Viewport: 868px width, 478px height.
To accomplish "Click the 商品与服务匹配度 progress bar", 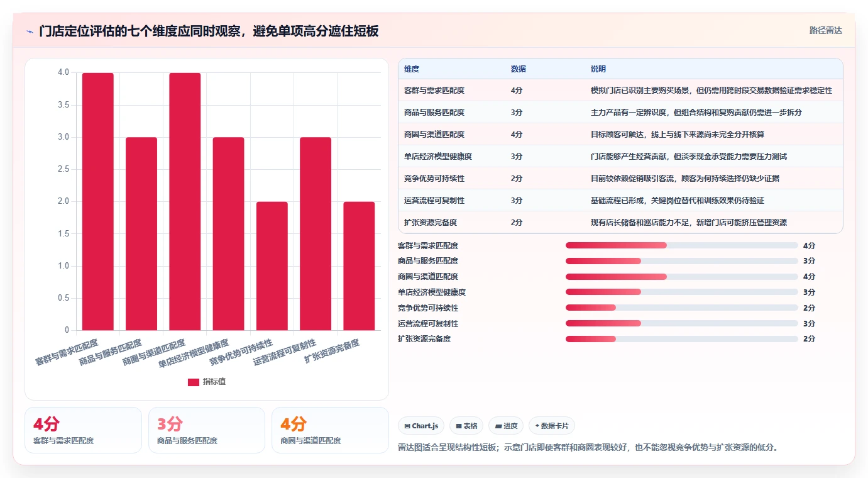I will tap(682, 261).
